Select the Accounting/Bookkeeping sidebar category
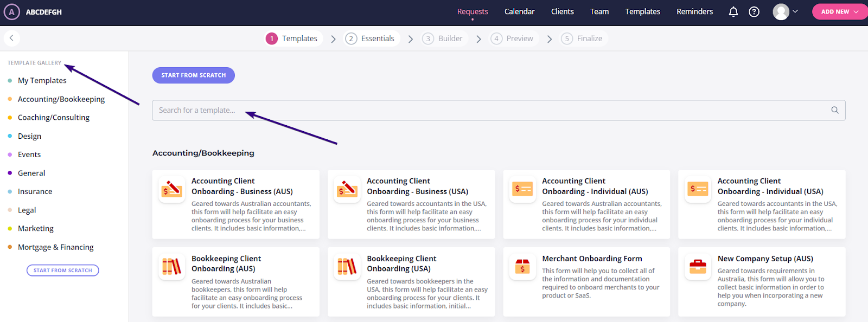868x322 pixels. [x=61, y=99]
